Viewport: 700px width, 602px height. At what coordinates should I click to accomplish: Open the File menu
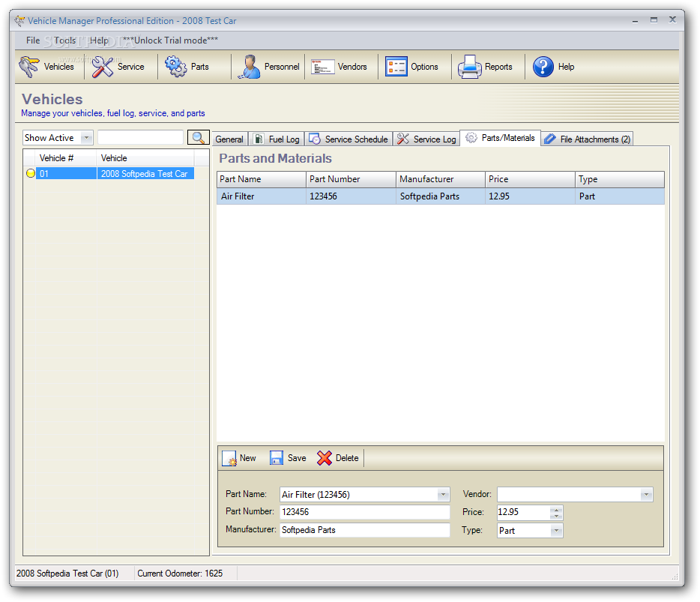pos(33,40)
